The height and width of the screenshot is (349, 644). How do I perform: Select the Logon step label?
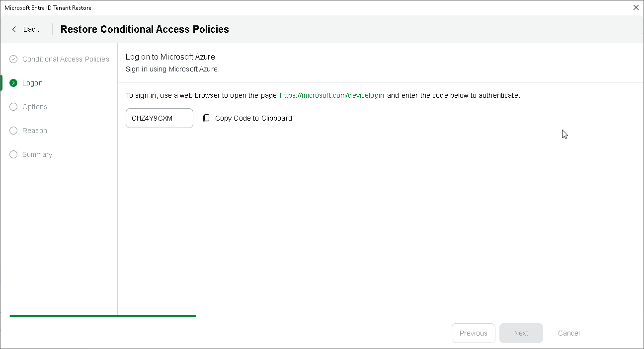[x=32, y=83]
